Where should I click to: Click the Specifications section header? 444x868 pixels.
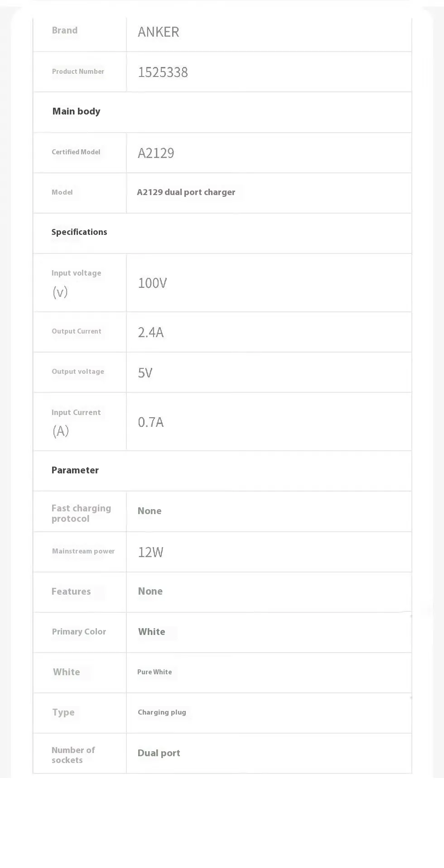pyautogui.click(x=79, y=232)
